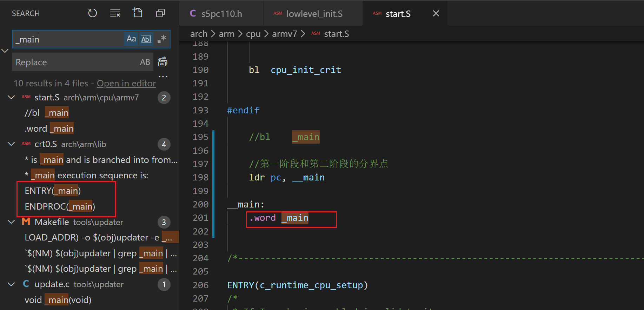Toggle Preserve Case in Replace field
The height and width of the screenshot is (310, 644).
click(145, 62)
